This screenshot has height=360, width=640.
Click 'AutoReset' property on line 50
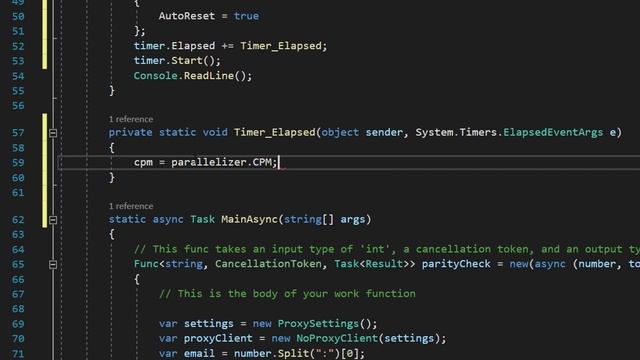pos(187,16)
